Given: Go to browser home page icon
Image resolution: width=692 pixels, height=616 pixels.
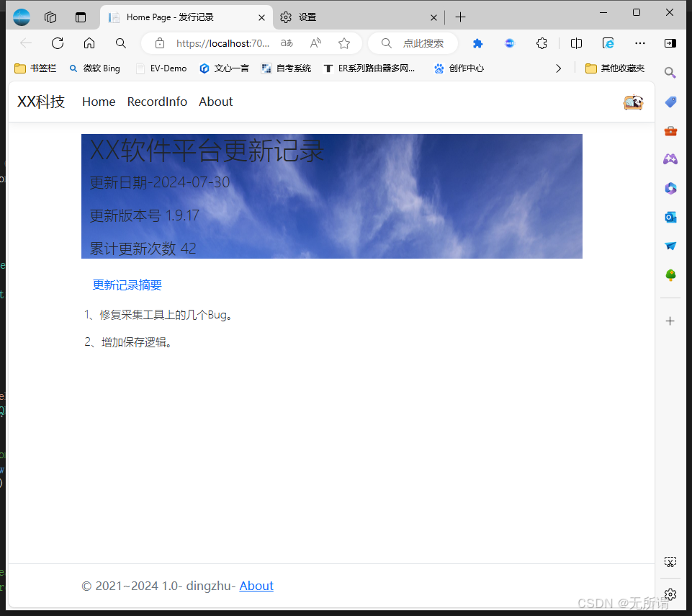Looking at the screenshot, I should click(x=89, y=43).
